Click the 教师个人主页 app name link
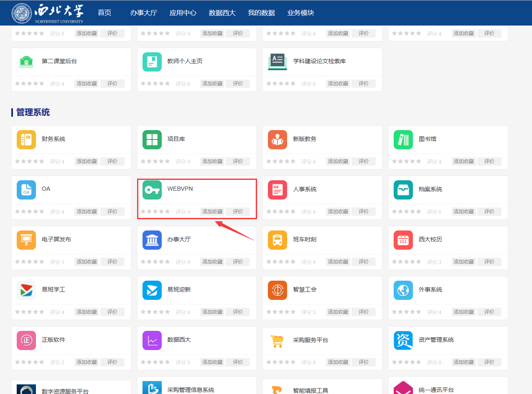 (x=185, y=61)
